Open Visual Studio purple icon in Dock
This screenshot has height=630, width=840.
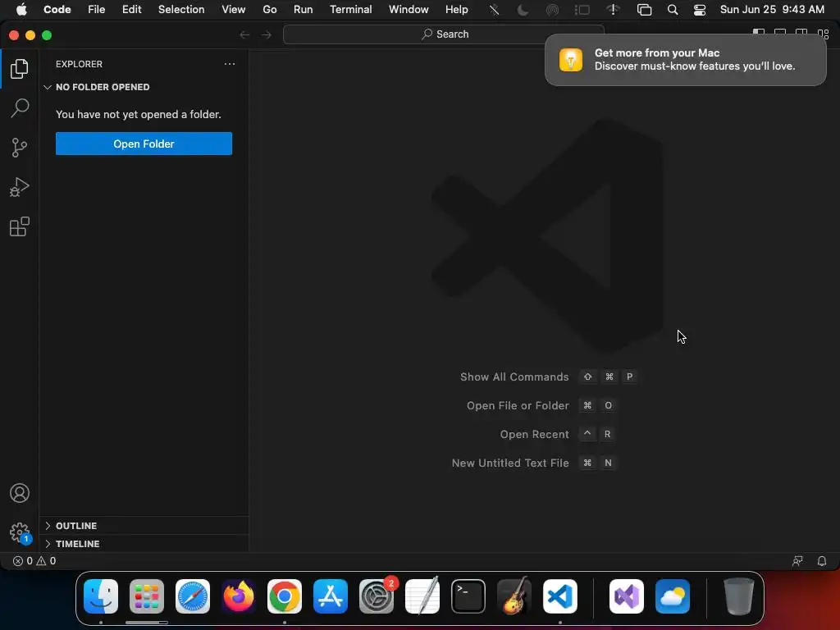[x=627, y=596]
